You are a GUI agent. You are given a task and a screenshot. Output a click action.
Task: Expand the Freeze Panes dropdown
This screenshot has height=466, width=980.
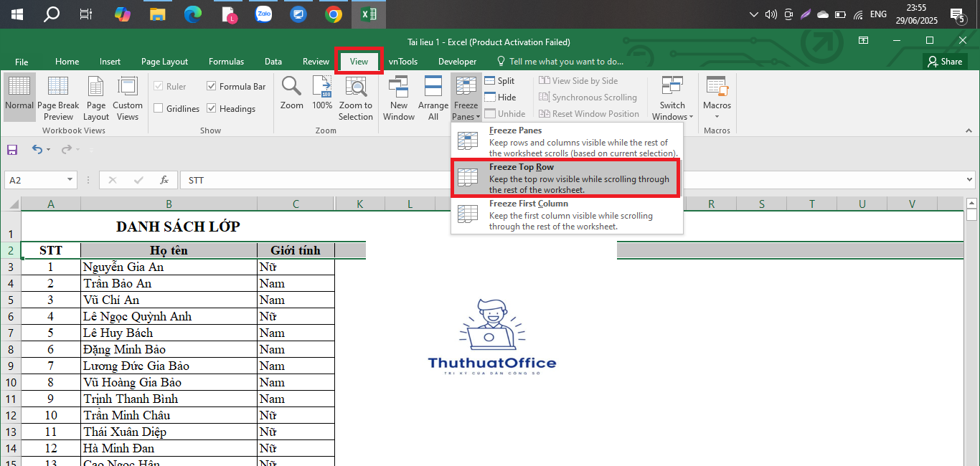[466, 98]
